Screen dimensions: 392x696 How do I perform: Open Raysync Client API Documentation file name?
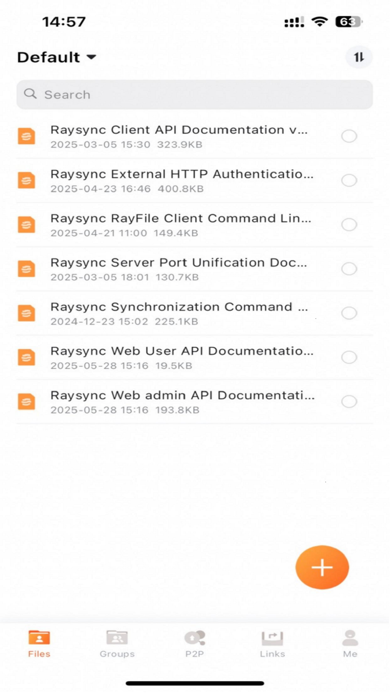click(x=179, y=130)
